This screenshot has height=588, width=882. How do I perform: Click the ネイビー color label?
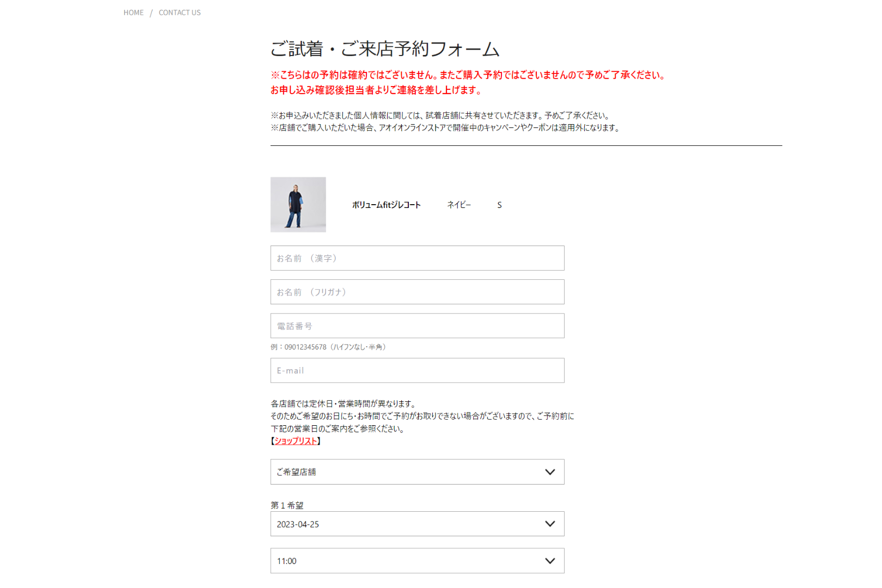click(459, 205)
